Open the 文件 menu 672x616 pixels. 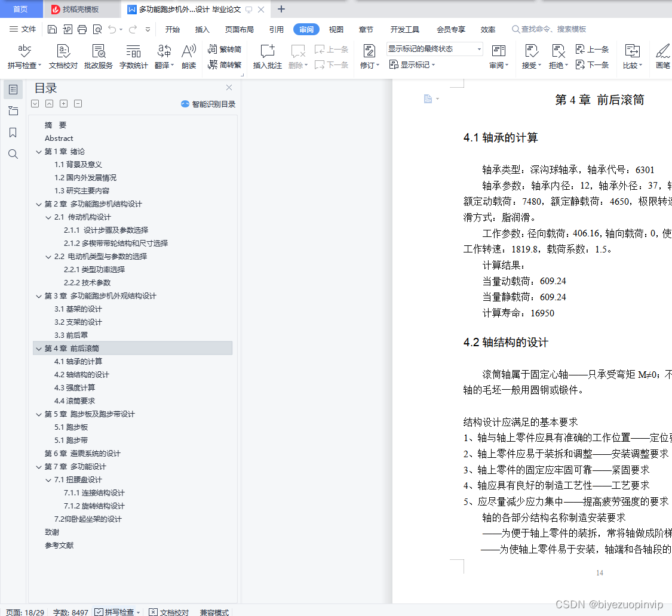point(23,29)
